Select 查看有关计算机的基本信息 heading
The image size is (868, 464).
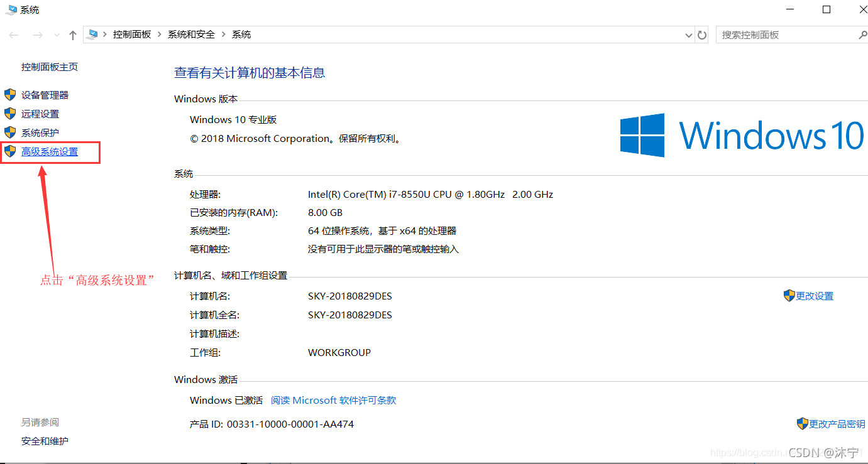250,73
